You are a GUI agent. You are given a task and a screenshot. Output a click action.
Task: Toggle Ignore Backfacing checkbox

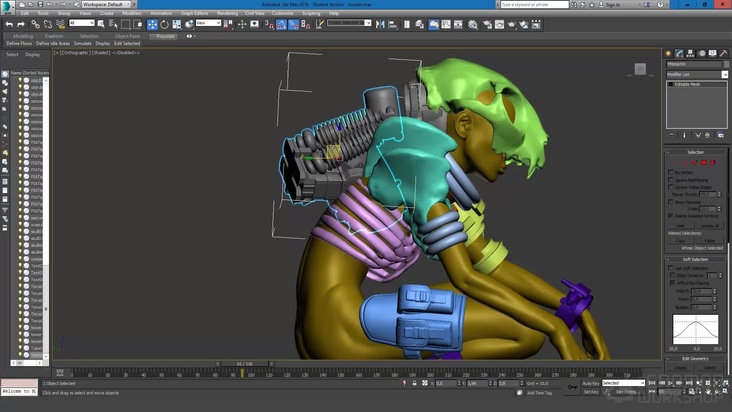670,179
